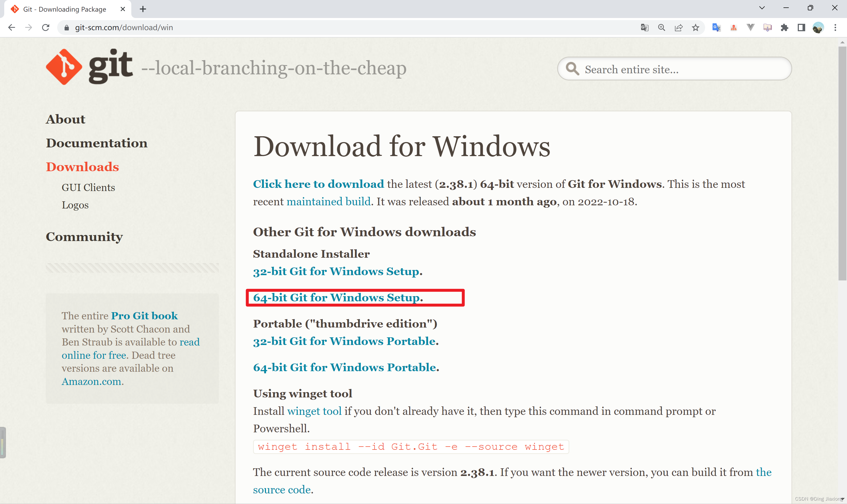Click the Portable thumbdrive edition heading
Viewport: 847px width, 504px height.
click(345, 324)
